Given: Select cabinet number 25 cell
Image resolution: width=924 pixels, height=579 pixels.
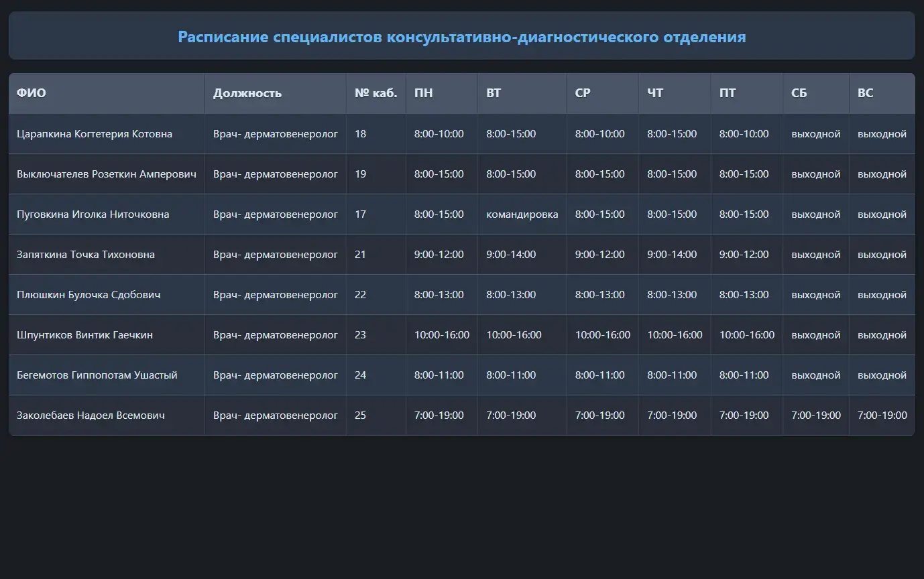Looking at the screenshot, I should [361, 415].
